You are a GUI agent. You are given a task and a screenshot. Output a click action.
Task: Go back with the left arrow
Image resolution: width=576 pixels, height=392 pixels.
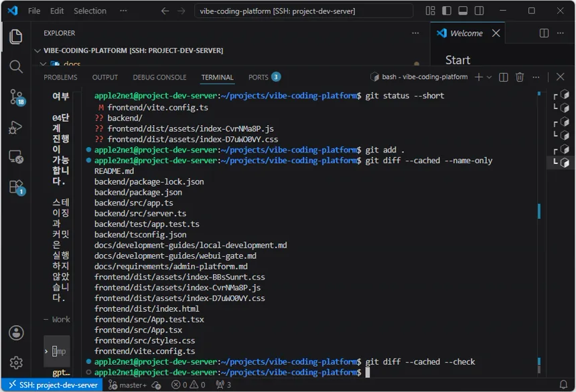point(165,11)
